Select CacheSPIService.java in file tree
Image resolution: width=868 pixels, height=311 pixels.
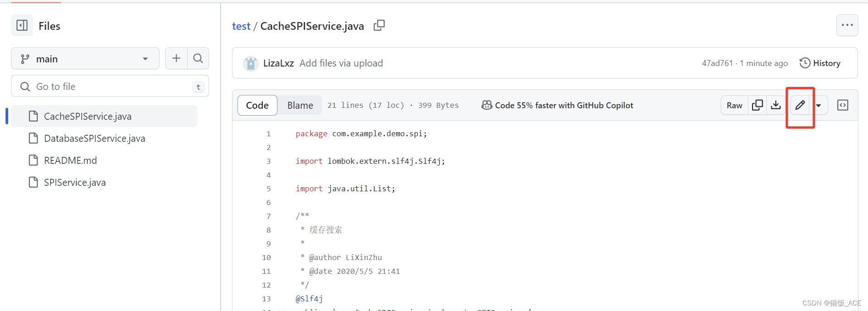click(105, 116)
